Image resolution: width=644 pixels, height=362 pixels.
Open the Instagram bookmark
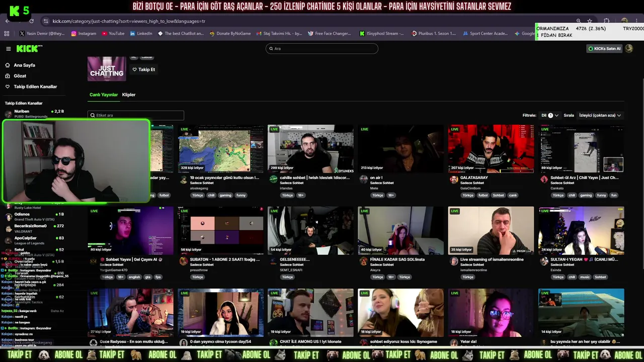pyautogui.click(x=84, y=34)
